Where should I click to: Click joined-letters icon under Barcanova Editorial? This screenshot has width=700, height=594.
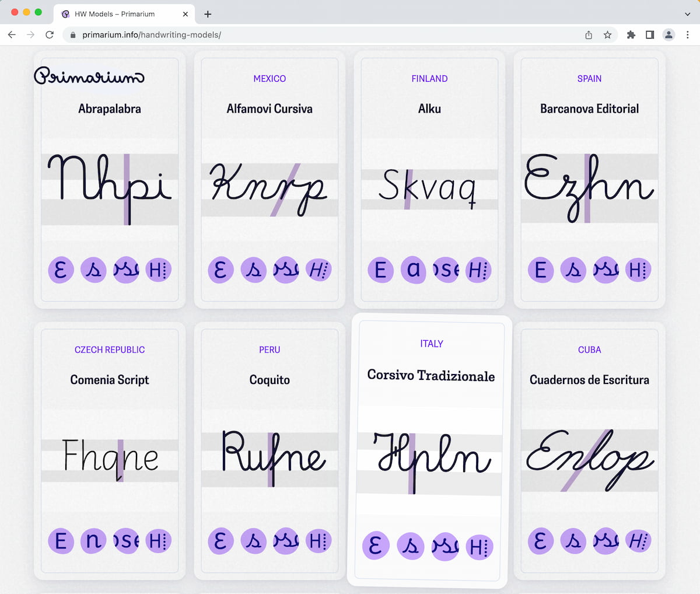[605, 270]
